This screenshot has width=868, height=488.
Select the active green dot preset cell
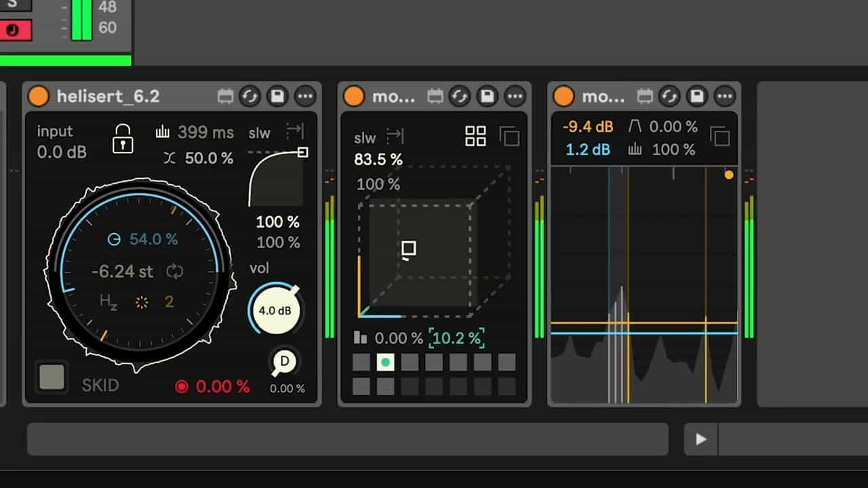[385, 363]
